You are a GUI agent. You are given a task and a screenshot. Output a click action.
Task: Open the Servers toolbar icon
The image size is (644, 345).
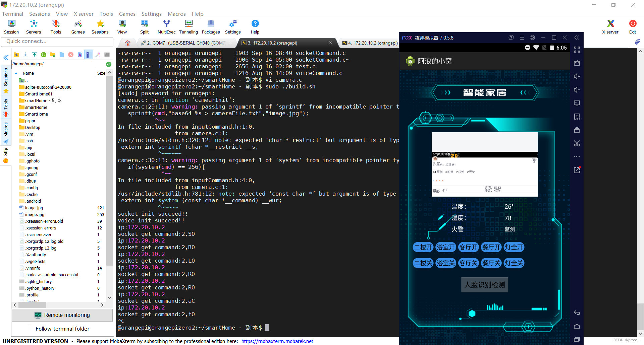pyautogui.click(x=34, y=27)
